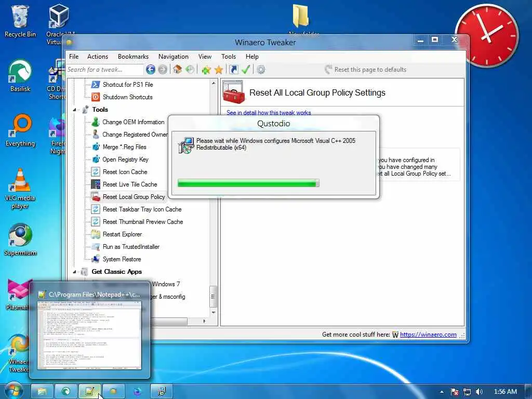Open the Help menu
The image size is (532, 399).
252,57
